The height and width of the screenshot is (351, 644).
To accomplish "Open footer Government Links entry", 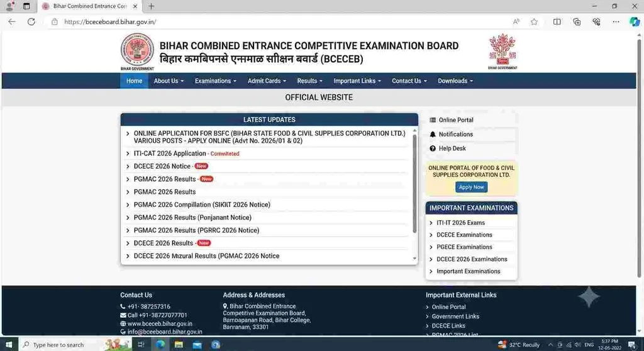I will [455, 316].
